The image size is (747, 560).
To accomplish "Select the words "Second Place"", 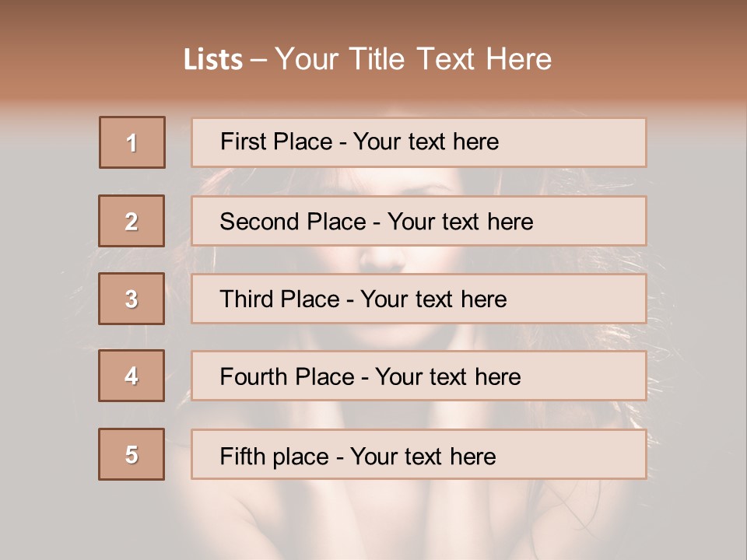I will [x=293, y=222].
